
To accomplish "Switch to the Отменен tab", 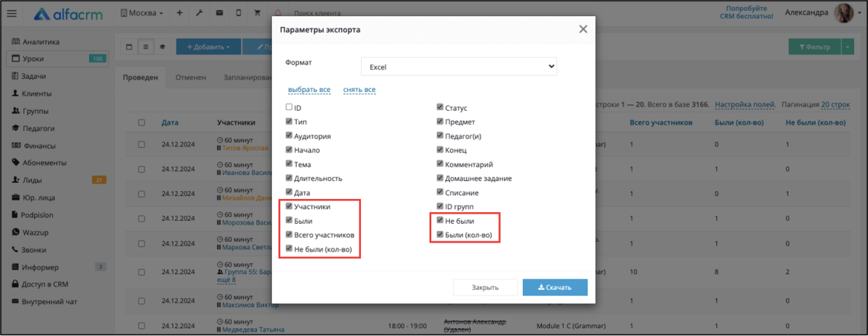I will [x=190, y=77].
